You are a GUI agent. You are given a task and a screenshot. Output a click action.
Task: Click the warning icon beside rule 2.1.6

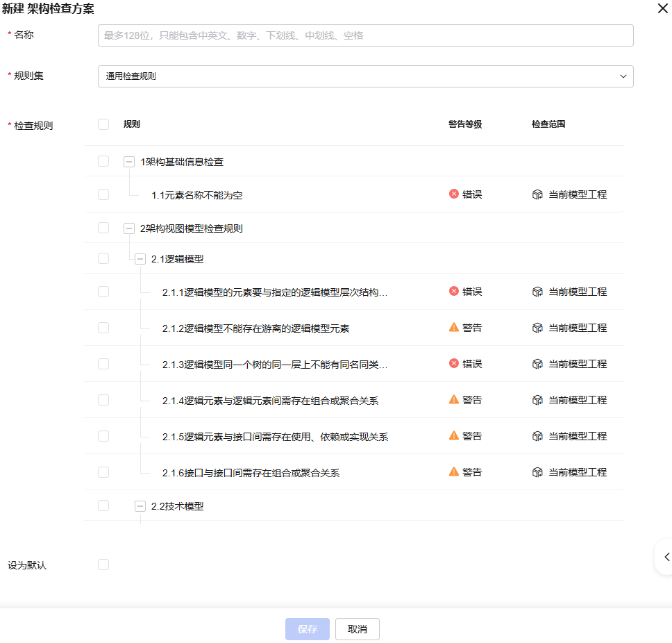point(453,471)
